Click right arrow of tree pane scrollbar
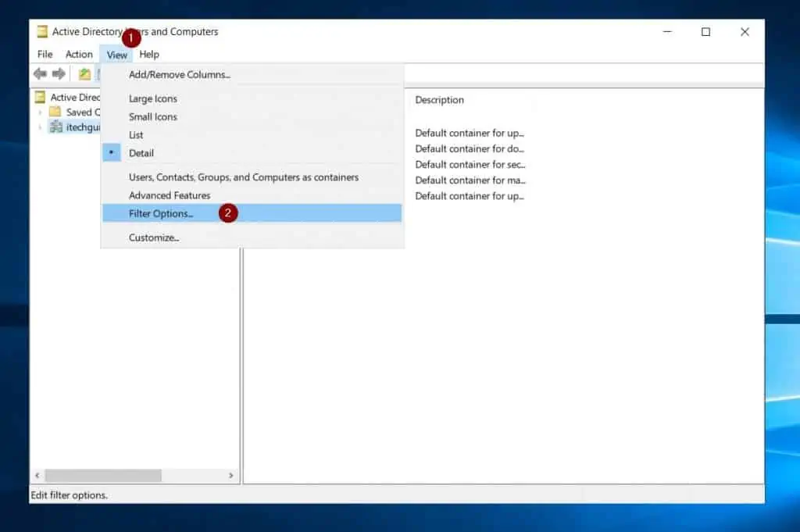 pyautogui.click(x=231, y=476)
